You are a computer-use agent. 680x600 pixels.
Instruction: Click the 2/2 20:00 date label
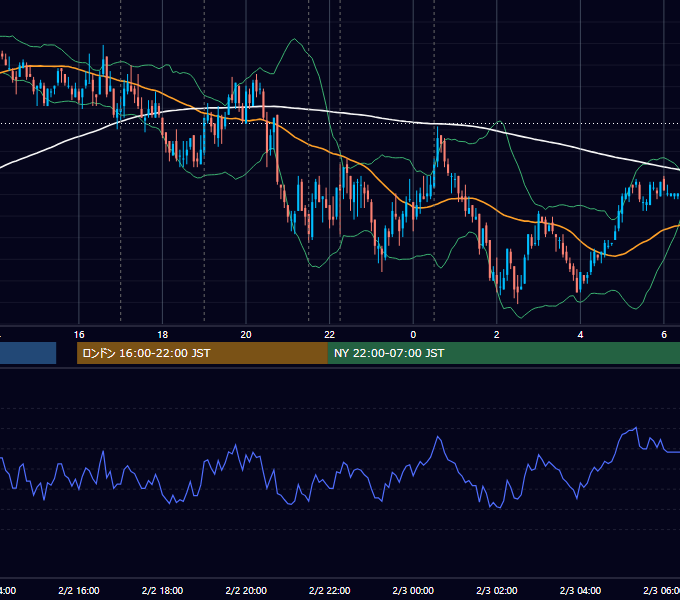[x=246, y=590]
